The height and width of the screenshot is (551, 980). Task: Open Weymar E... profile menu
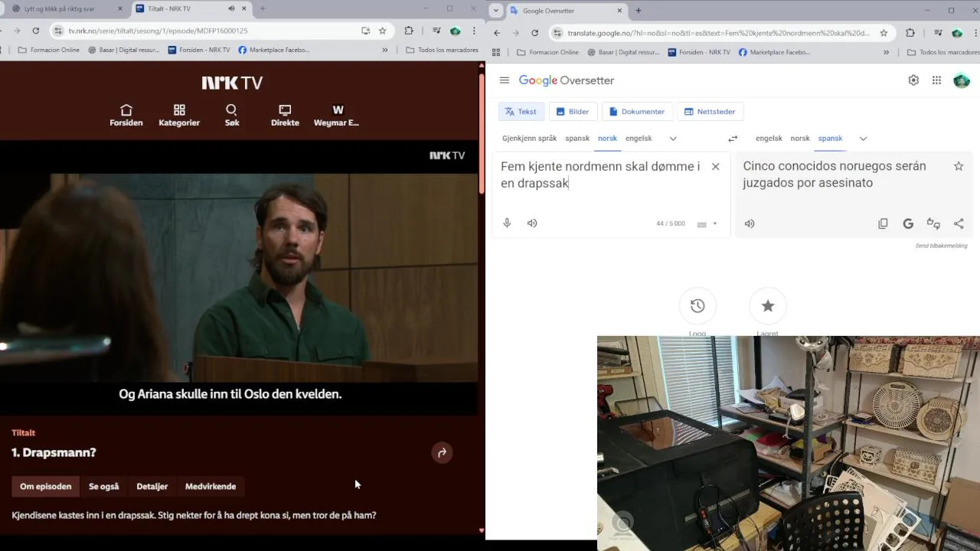point(336,116)
